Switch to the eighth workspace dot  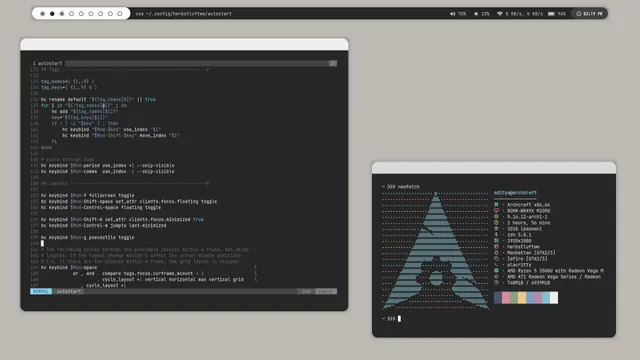pos(110,13)
